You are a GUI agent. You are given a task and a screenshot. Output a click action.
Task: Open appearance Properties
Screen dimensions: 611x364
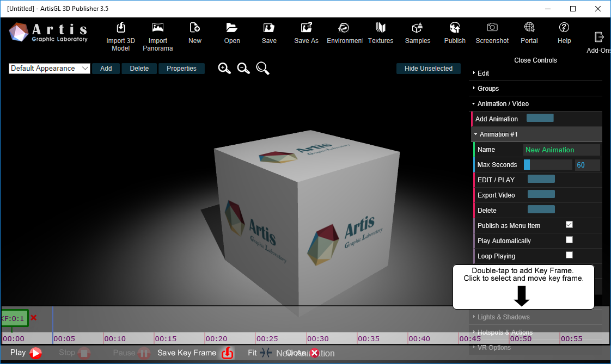click(181, 69)
